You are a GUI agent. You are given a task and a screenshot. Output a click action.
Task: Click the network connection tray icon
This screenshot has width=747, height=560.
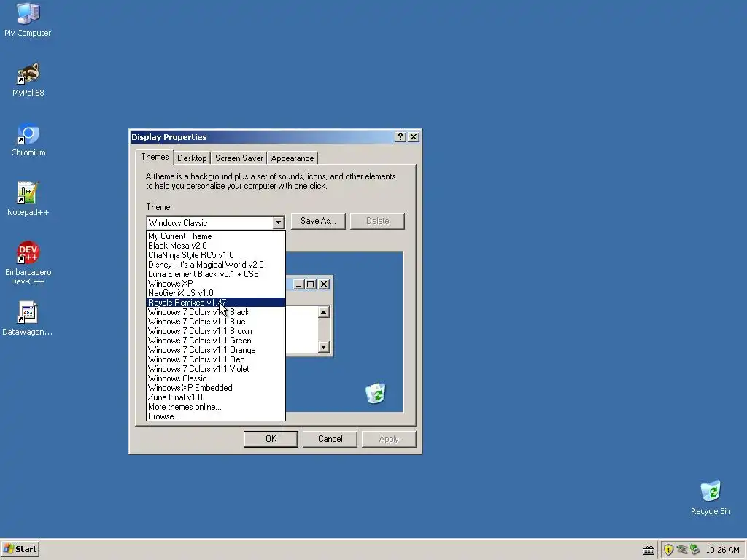pyautogui.click(x=682, y=550)
